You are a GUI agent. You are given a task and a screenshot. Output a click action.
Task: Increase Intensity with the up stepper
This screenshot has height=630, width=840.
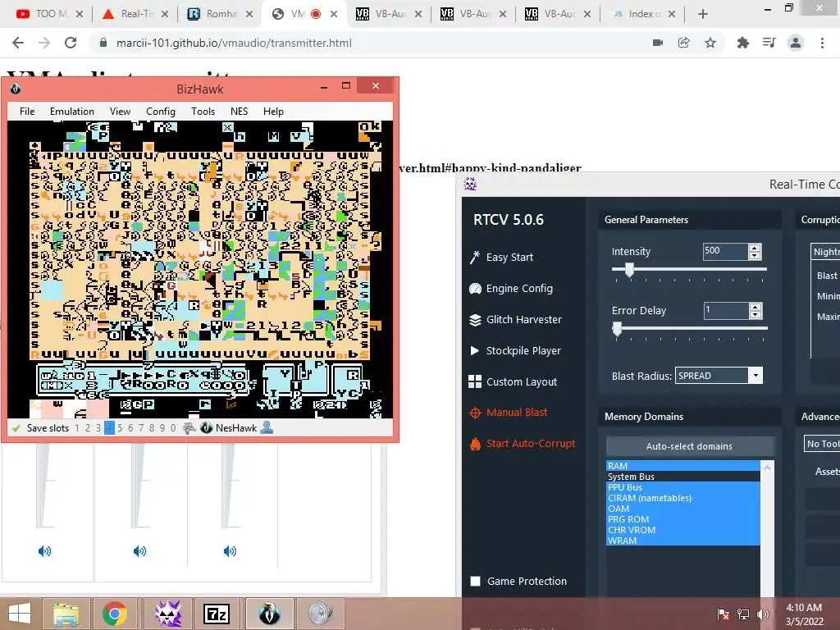point(755,248)
